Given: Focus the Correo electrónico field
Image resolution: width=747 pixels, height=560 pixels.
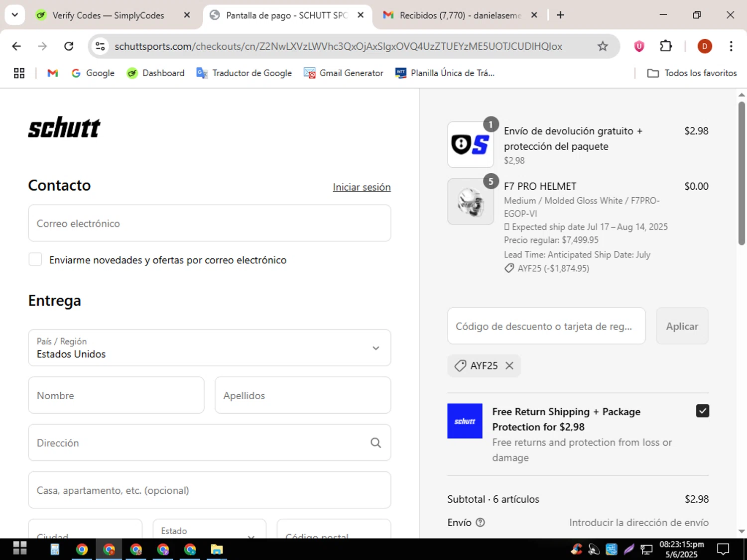Looking at the screenshot, I should (x=210, y=224).
